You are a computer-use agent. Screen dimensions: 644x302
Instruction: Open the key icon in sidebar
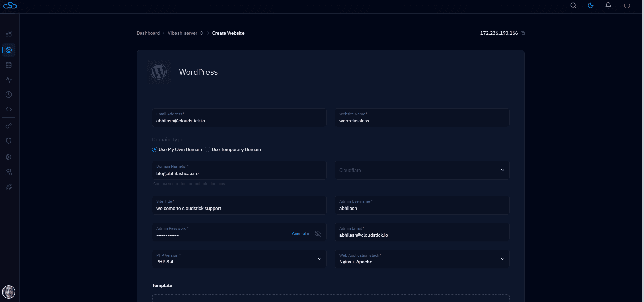[x=9, y=126]
